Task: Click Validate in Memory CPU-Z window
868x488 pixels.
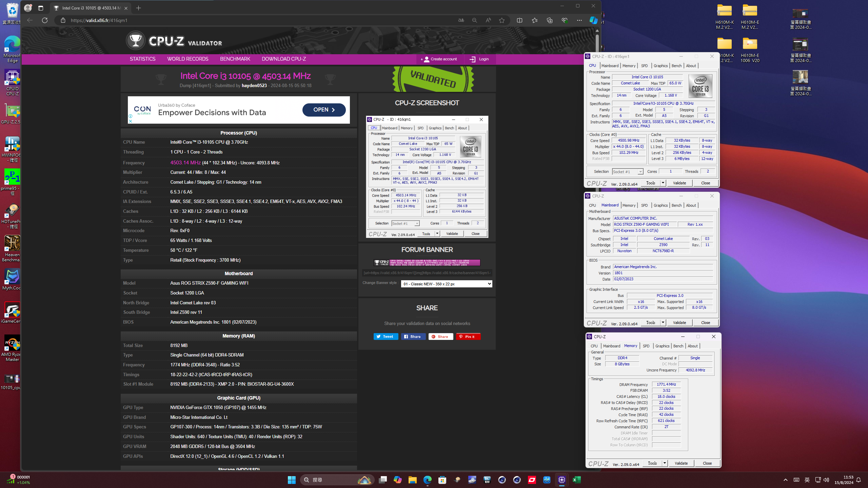Action: point(681,463)
